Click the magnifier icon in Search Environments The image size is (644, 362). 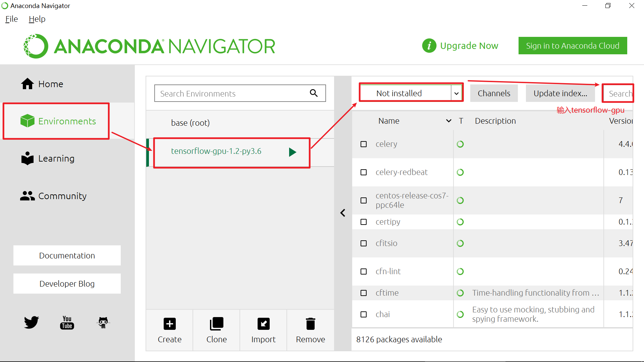(314, 93)
